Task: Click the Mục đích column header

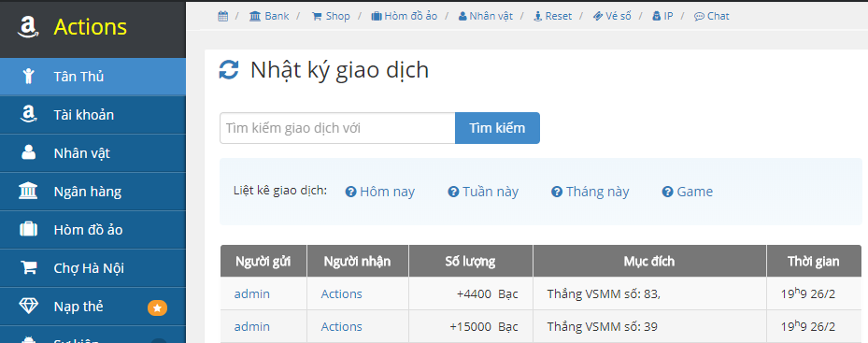Action: (649, 261)
